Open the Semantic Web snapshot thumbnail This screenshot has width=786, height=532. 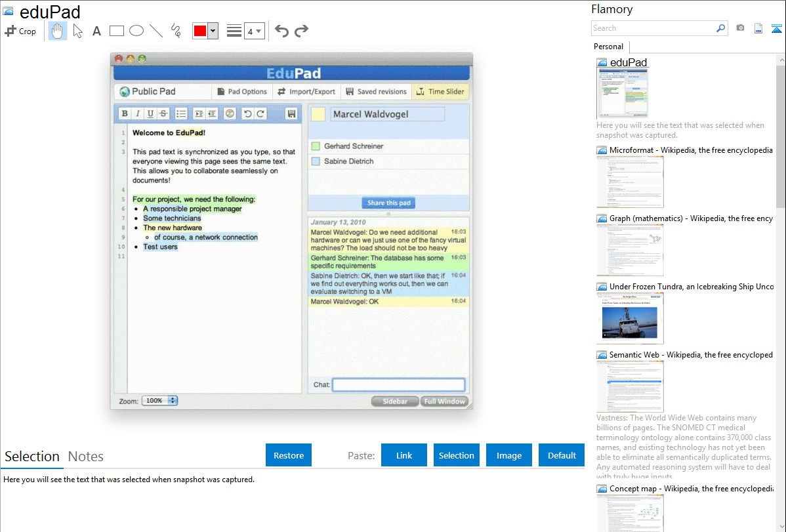[x=630, y=386]
